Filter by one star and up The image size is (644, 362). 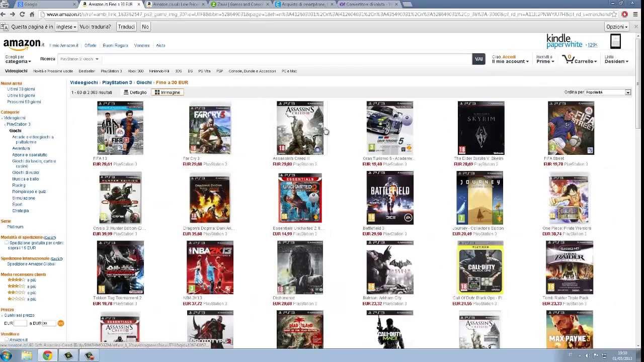pyautogui.click(x=22, y=299)
